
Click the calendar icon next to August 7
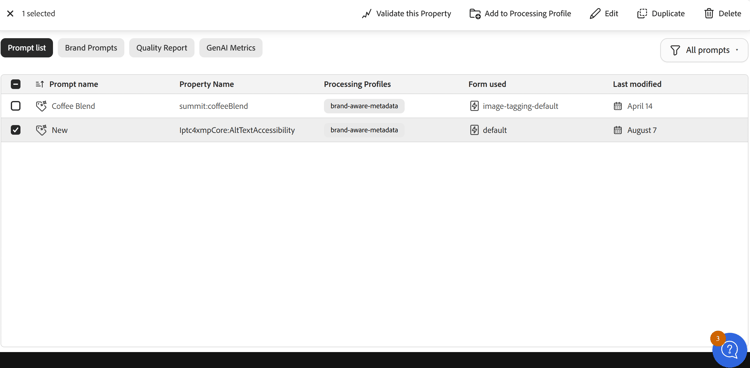point(618,130)
